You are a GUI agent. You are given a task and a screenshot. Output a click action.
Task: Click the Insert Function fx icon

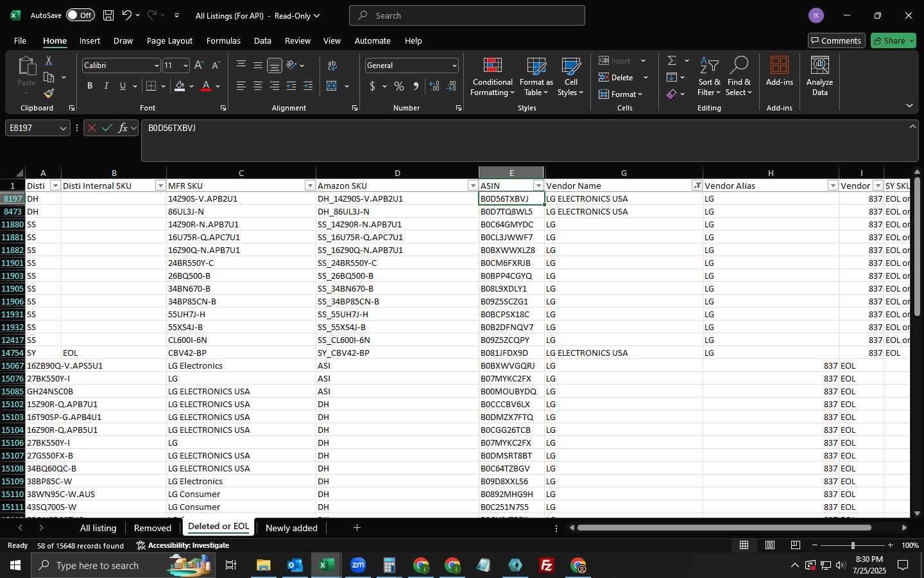point(123,128)
